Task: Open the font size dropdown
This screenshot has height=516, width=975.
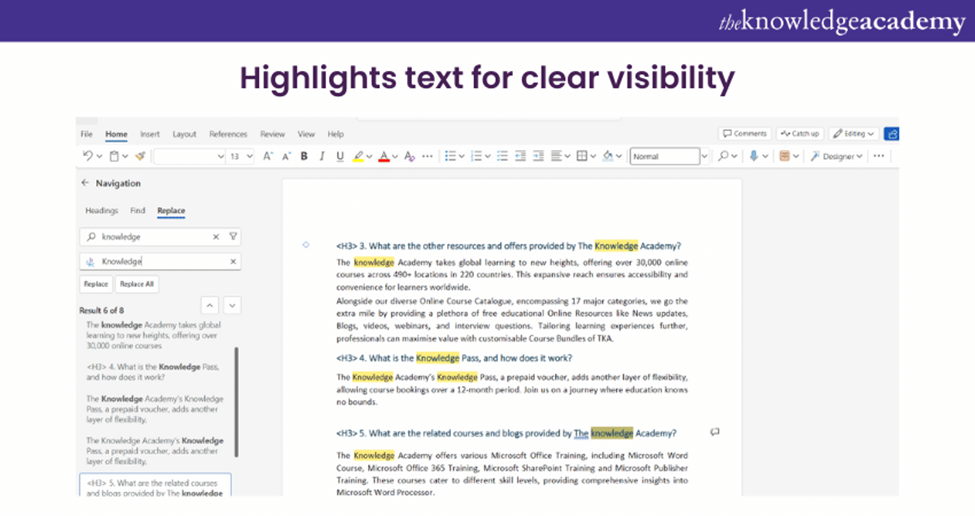Action: click(248, 156)
